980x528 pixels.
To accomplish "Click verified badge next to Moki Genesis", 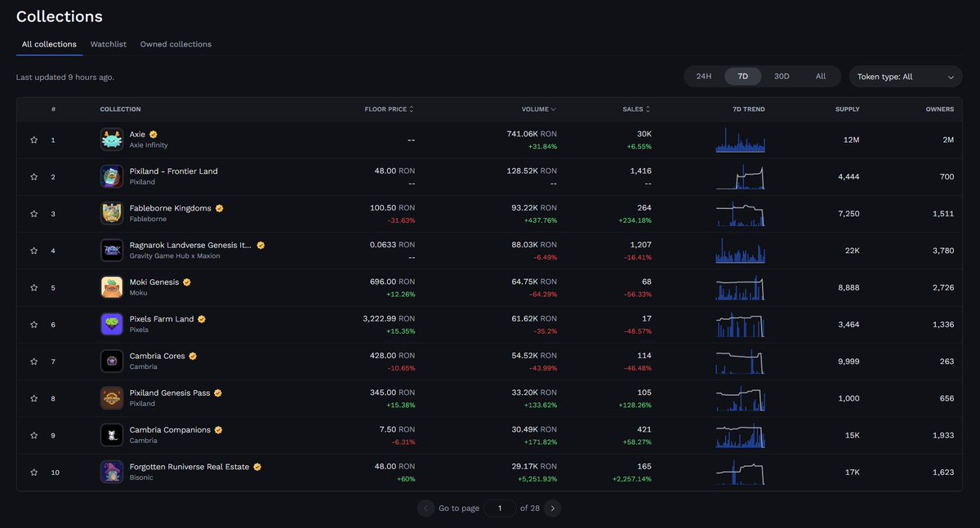I will (187, 282).
